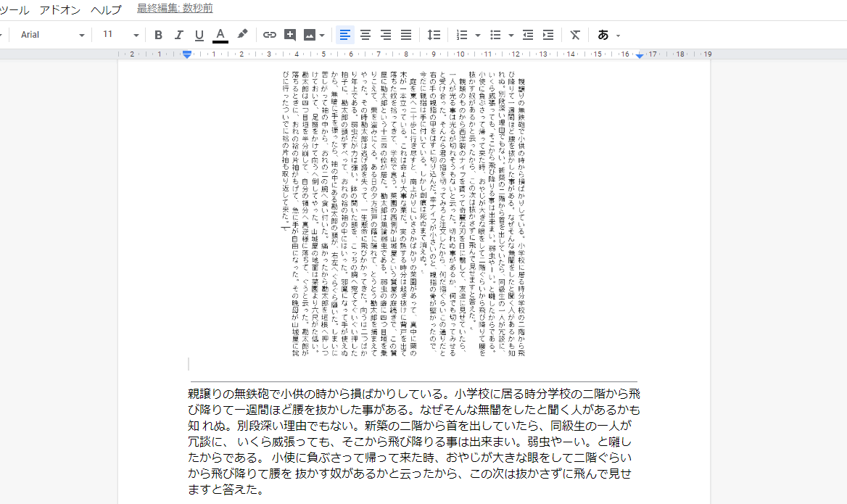Screen dimensions: 847x504
Task: Add a comment using the toolbar icon
Action: pyautogui.click(x=290, y=35)
